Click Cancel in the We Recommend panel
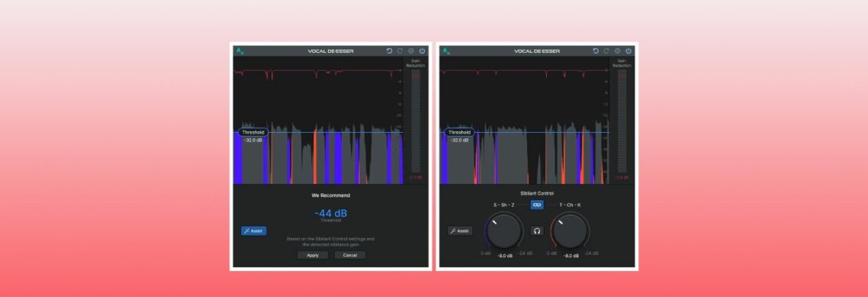The image size is (868, 297). coord(350,256)
